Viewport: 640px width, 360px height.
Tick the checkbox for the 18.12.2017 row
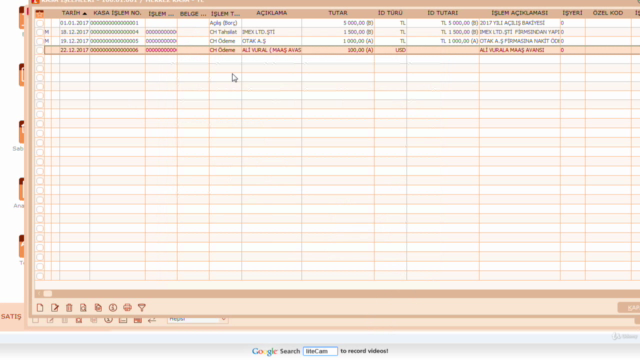pos(40,32)
